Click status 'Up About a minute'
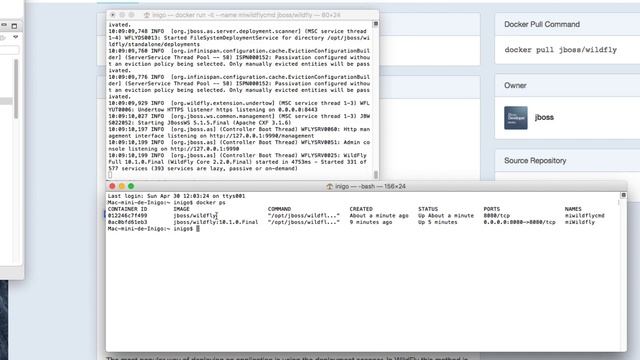640x360 pixels. tap(446, 216)
